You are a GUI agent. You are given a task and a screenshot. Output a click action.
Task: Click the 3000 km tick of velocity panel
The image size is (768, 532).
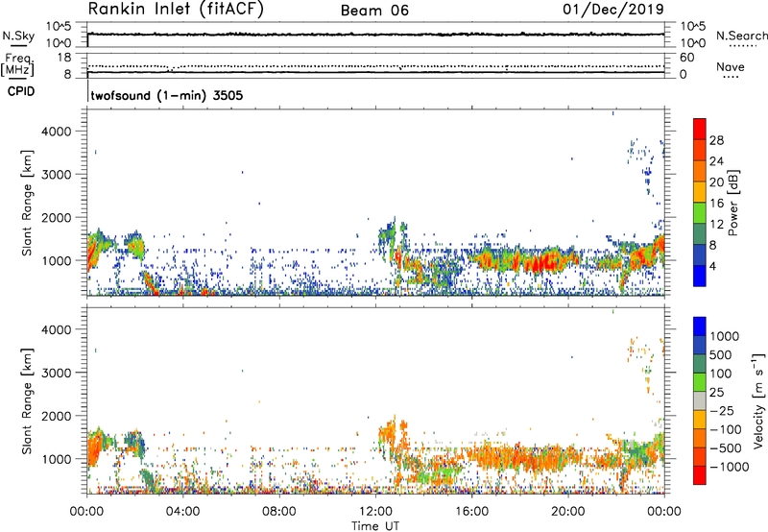click(57, 373)
